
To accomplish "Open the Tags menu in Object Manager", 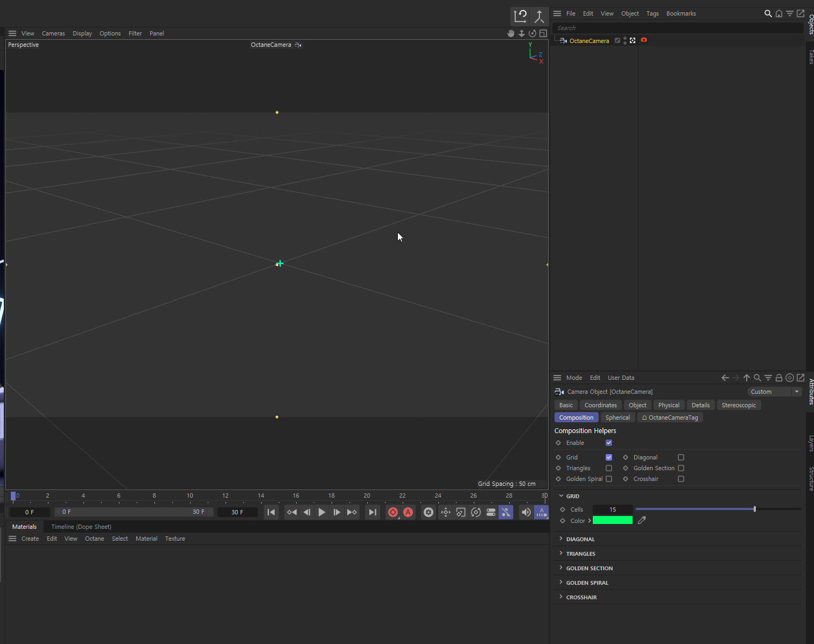I will tap(652, 13).
